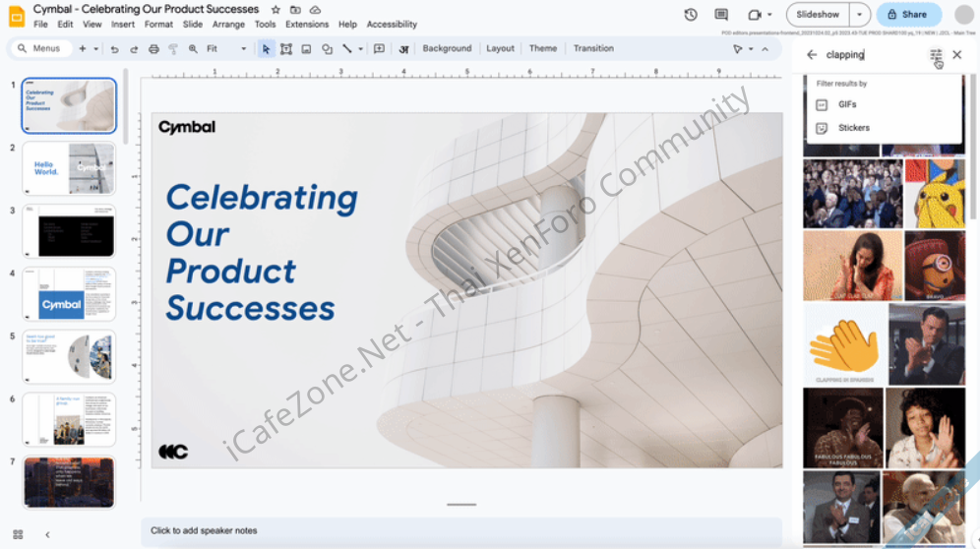This screenshot has width=980, height=549.
Task: Select the text box tool
Action: pos(286,49)
